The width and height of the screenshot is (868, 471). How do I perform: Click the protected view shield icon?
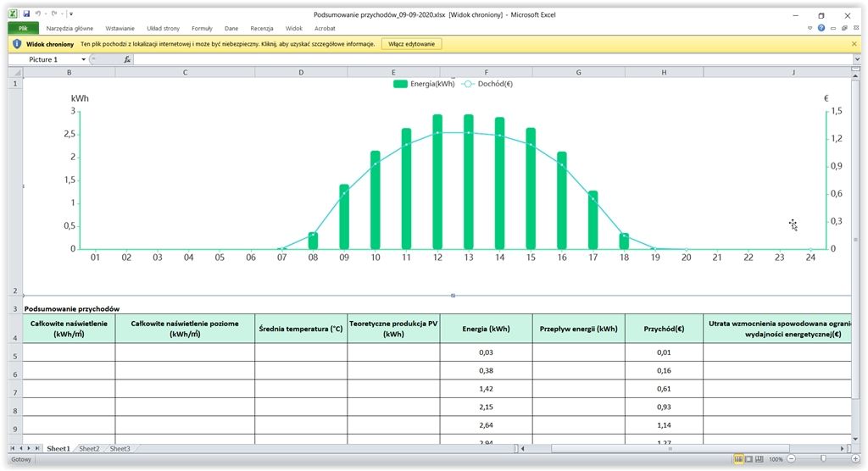point(17,44)
